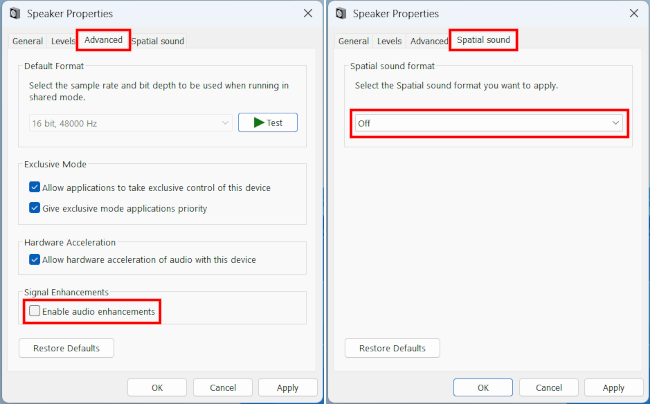The height and width of the screenshot is (404, 650).
Task: Click the green play Test button
Action: 268,123
